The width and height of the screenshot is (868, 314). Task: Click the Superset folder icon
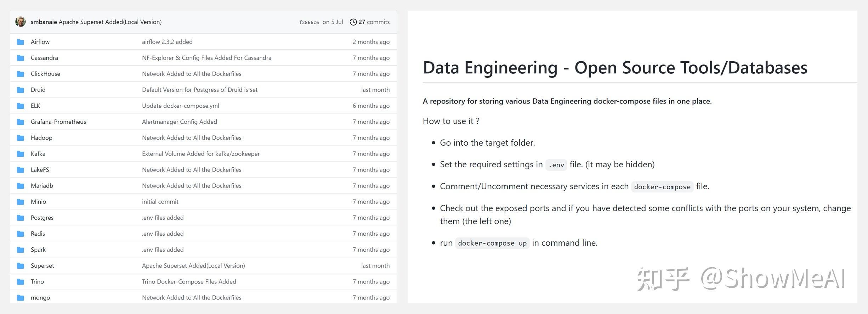pyautogui.click(x=21, y=266)
